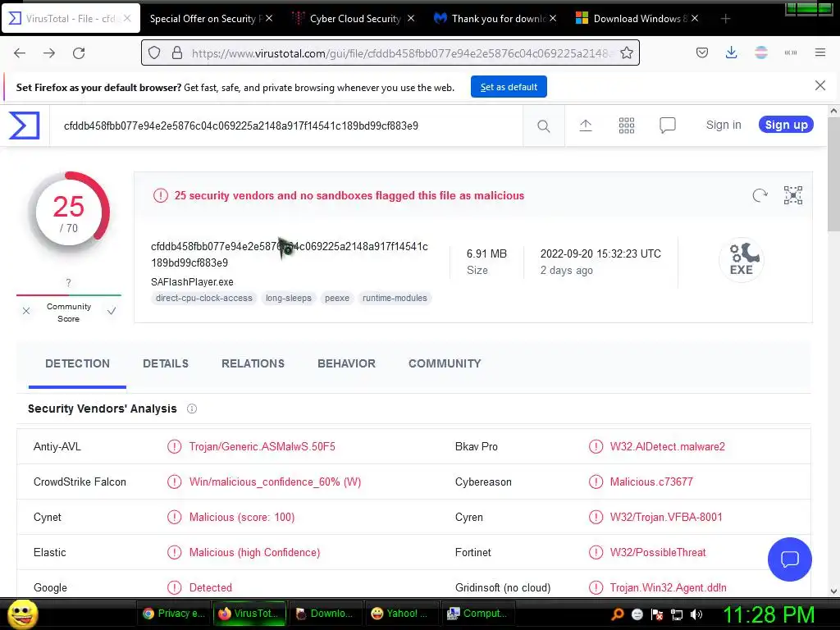Click the network tray icon
Viewport: 840px width, 630px height.
coord(677,614)
